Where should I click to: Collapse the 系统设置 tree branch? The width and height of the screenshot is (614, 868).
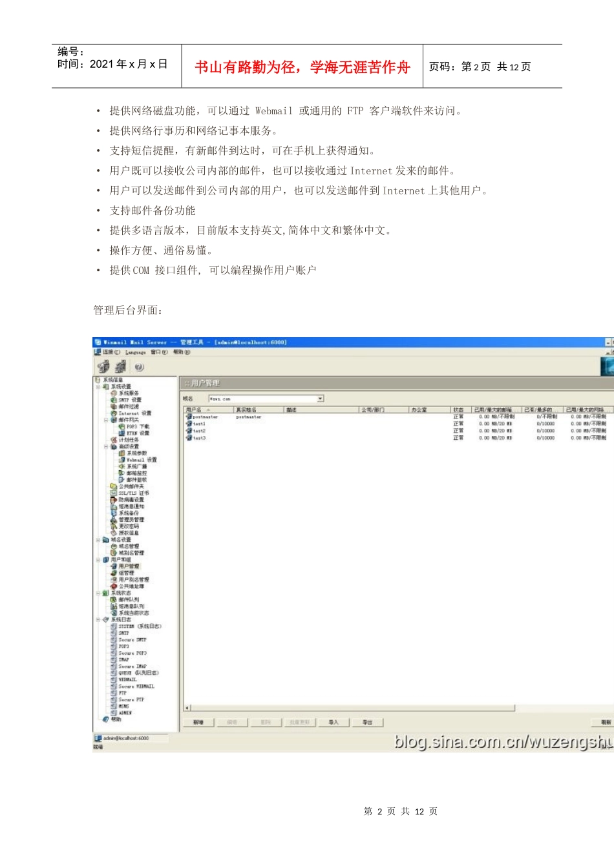pos(98,387)
